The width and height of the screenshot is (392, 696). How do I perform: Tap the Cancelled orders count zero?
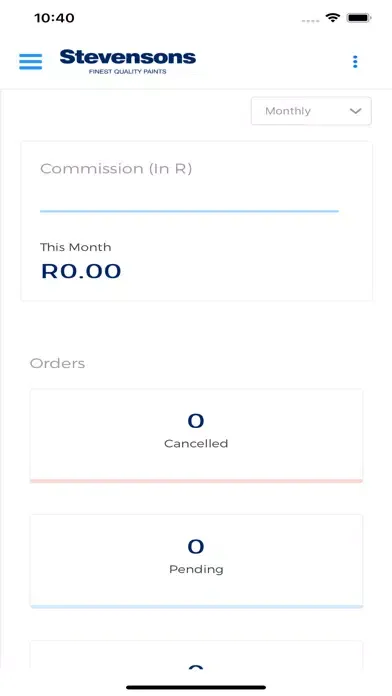tap(196, 421)
